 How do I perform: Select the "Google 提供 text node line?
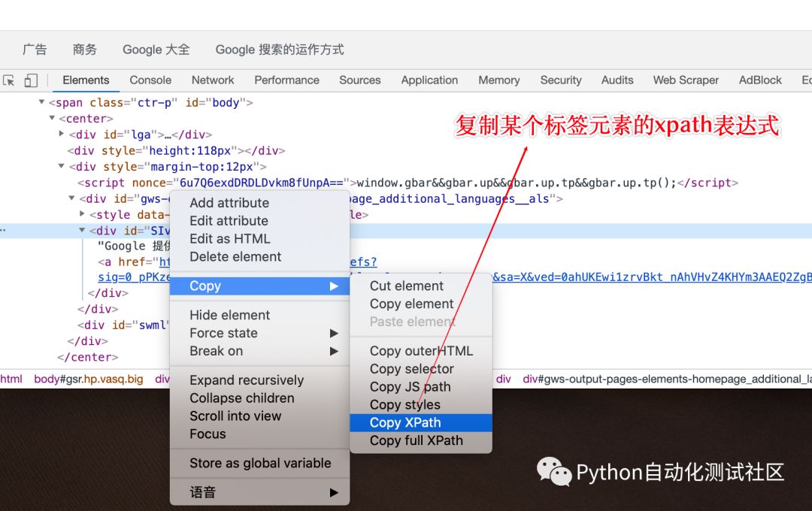coord(134,246)
